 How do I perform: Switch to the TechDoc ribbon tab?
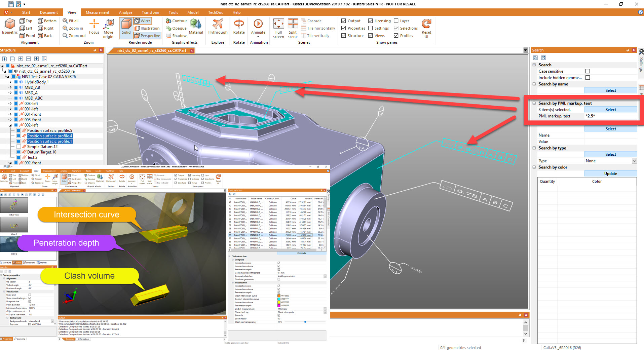point(215,12)
